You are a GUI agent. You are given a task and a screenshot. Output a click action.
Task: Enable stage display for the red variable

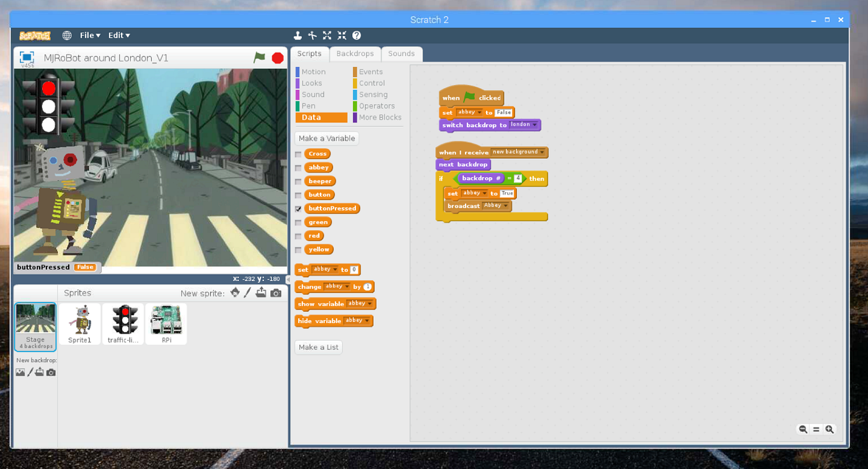298,235
